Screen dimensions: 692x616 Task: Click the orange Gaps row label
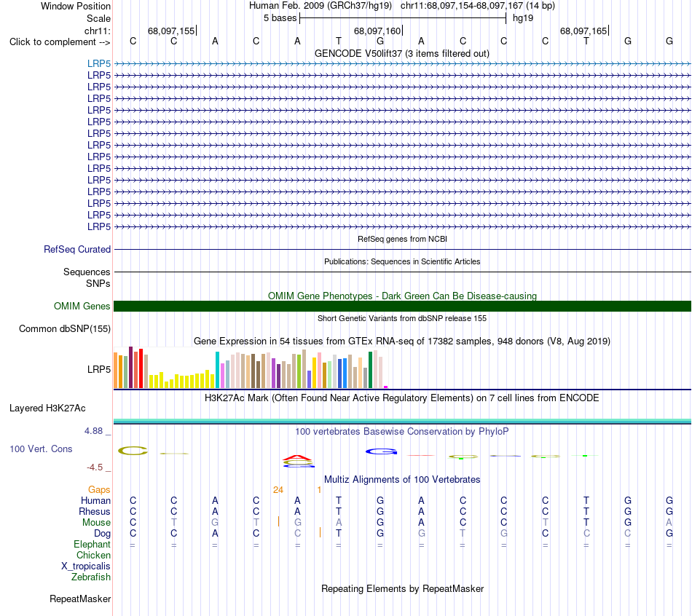coord(99,489)
